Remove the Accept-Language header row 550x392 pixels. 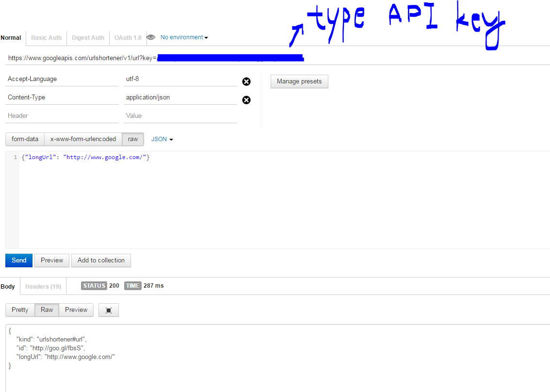(x=246, y=82)
